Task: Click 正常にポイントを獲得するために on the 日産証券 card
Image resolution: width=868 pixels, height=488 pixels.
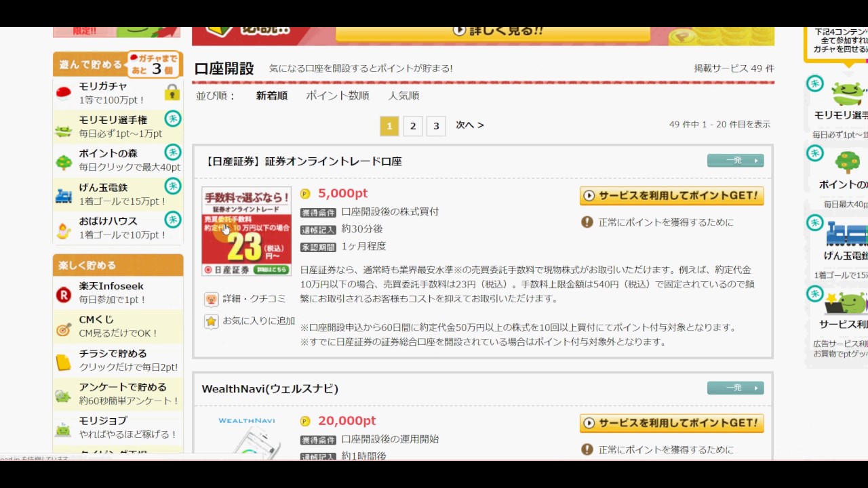Action: coord(666,222)
